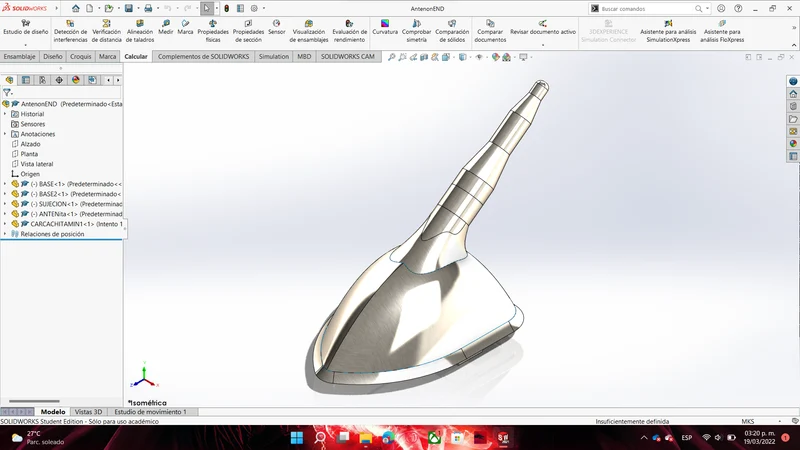
Task: Show Curvatura display
Action: [x=385, y=28]
